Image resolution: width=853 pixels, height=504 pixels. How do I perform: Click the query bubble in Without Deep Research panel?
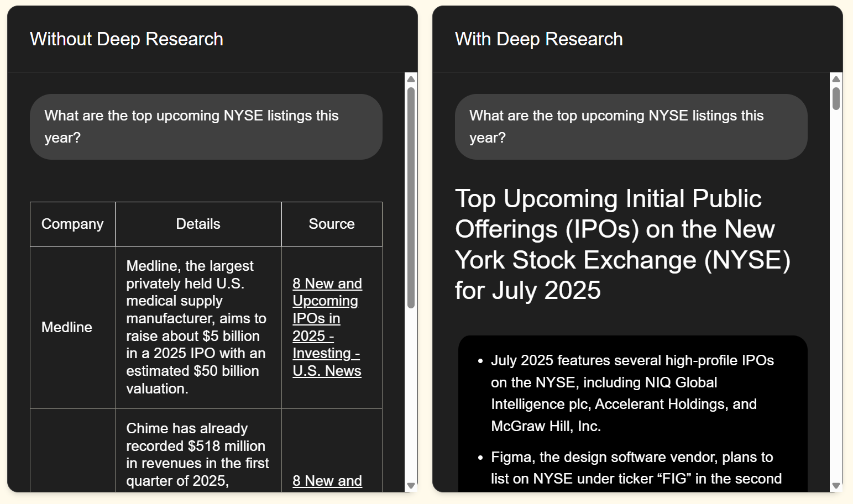[206, 127]
